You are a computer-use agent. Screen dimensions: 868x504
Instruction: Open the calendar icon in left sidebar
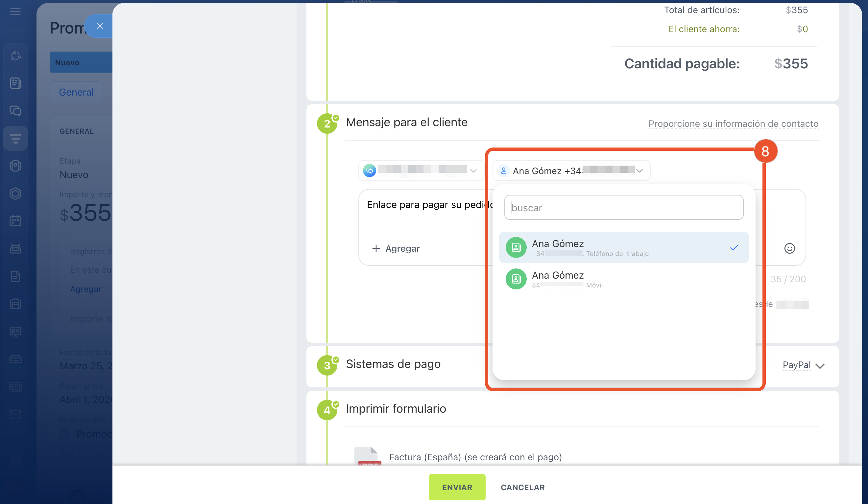pyautogui.click(x=15, y=221)
